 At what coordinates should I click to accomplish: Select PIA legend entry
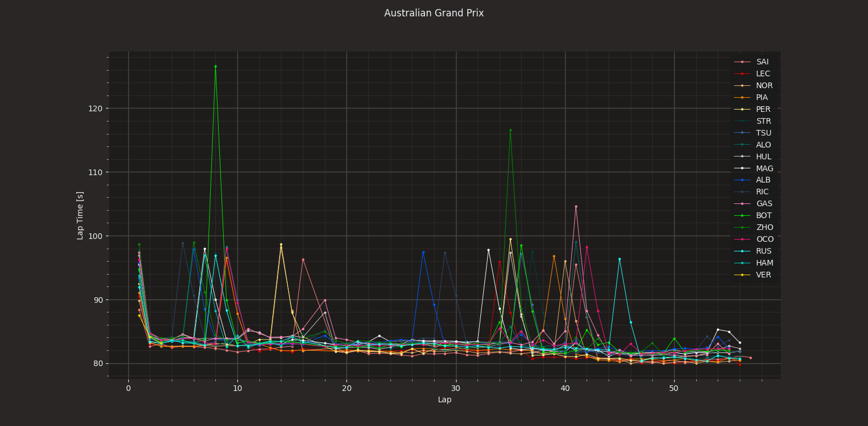click(752, 97)
